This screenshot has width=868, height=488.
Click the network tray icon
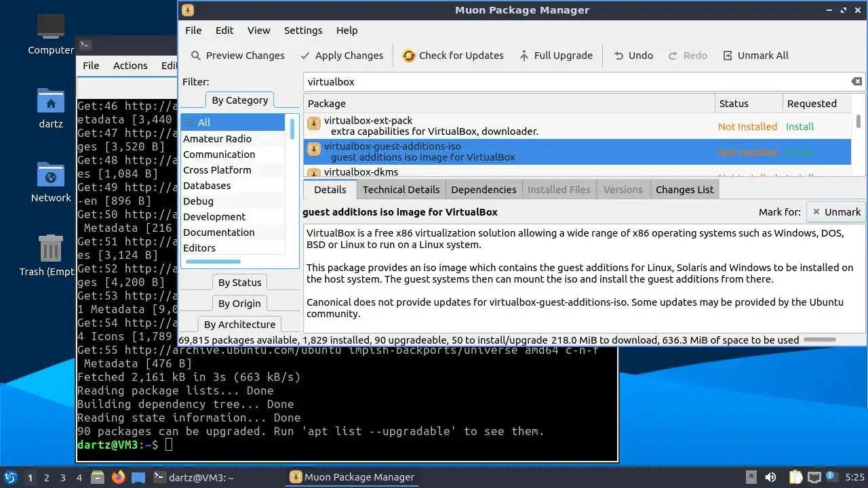[814, 477]
